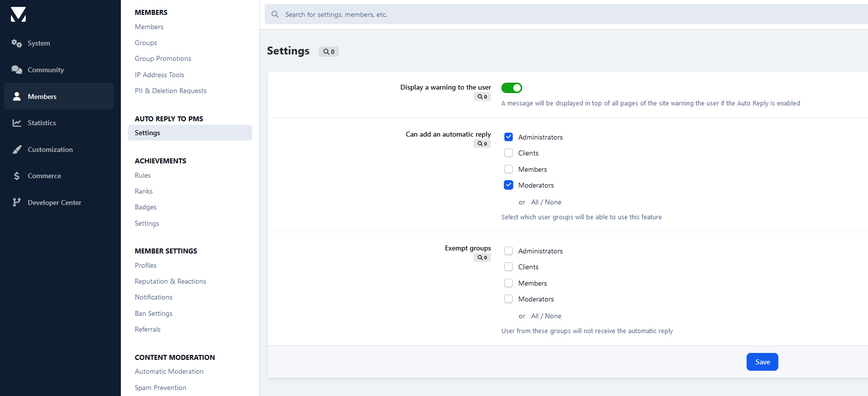Check Administrators under Exempt groups

point(508,251)
